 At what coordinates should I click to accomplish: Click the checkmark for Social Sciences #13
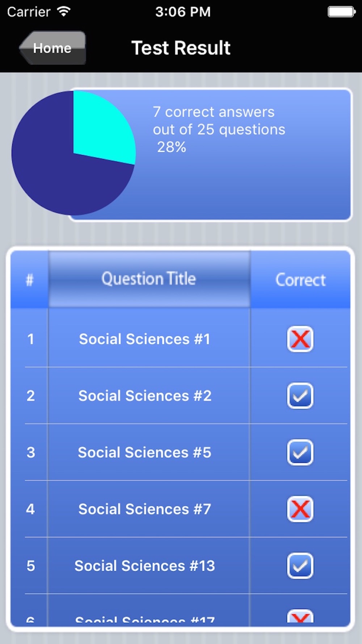(300, 566)
